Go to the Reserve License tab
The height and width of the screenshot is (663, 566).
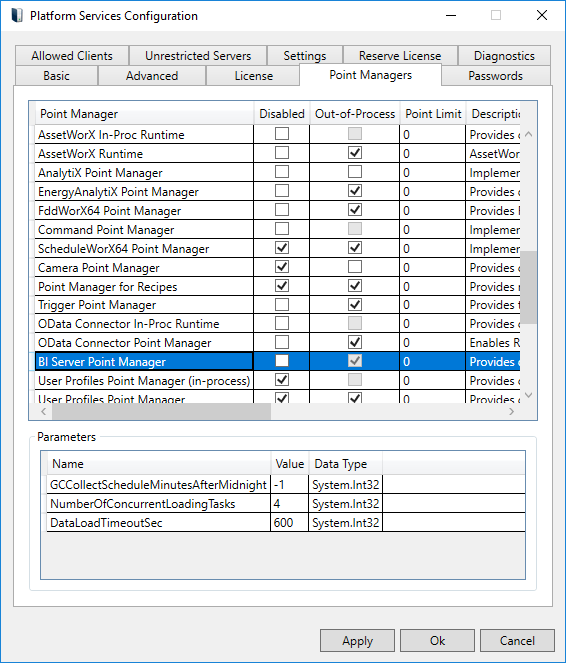click(400, 56)
